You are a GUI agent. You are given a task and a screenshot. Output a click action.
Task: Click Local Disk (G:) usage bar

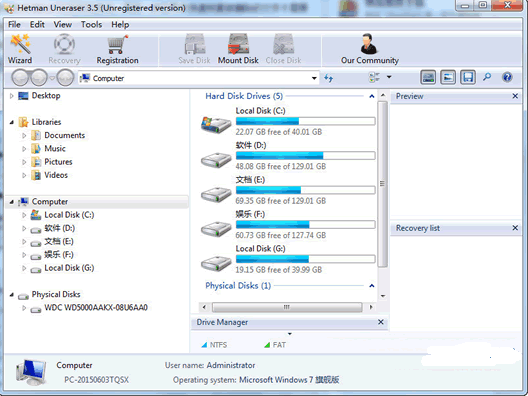coord(305,259)
